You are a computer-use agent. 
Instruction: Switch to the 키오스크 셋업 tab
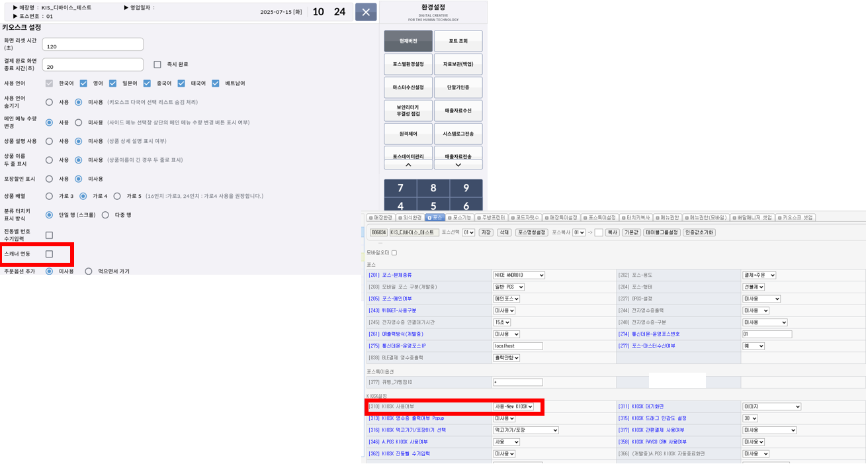796,217
